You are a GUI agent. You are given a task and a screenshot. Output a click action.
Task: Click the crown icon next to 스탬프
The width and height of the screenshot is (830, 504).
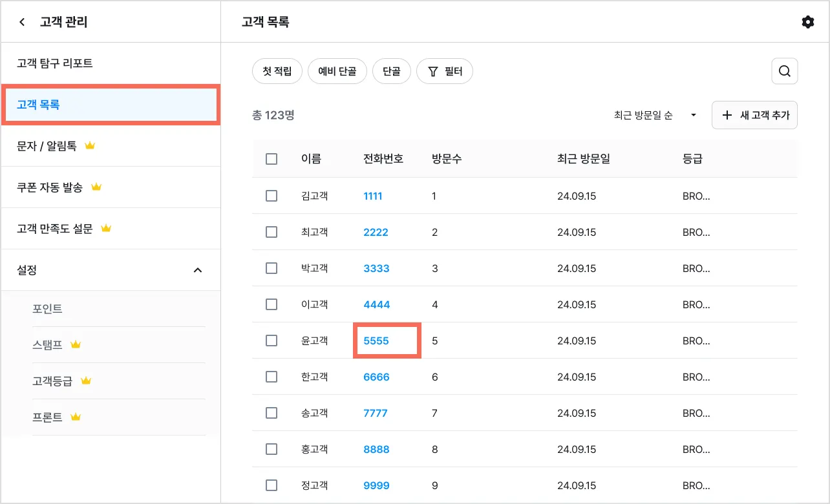[76, 345]
